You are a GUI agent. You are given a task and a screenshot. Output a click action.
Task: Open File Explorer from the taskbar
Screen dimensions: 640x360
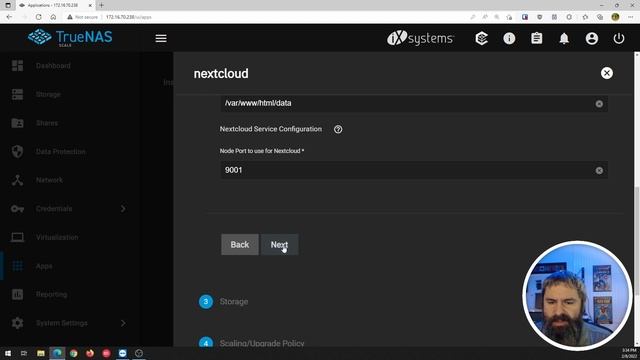tap(40, 353)
